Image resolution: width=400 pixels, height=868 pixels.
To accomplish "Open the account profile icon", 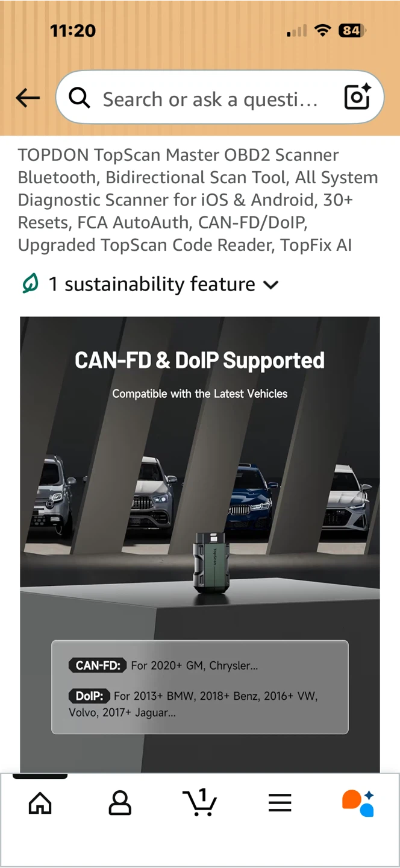I will [x=120, y=803].
